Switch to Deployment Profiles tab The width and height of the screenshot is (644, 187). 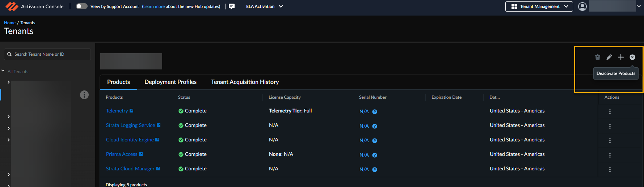[x=171, y=82]
